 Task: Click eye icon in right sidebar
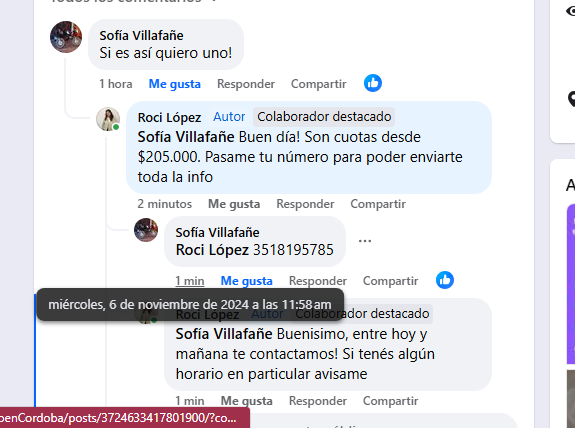point(571,11)
